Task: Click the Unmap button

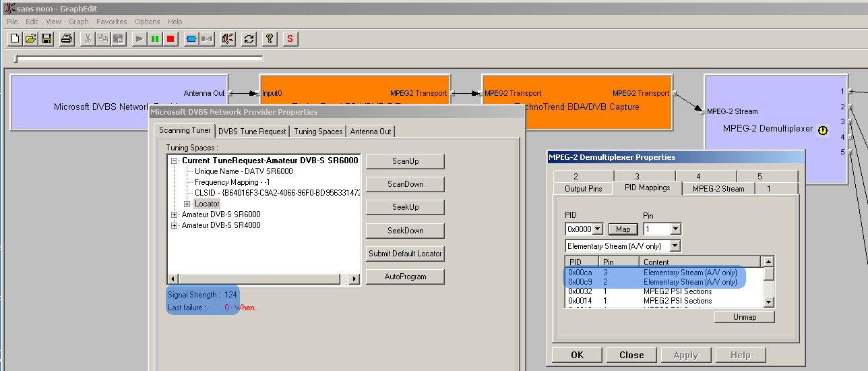Action: click(x=744, y=316)
